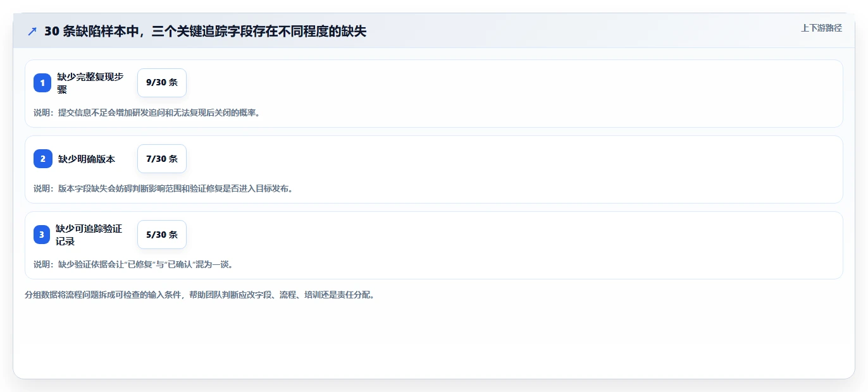Click description about 提交信息不足
868x392 pixels.
[x=147, y=113]
